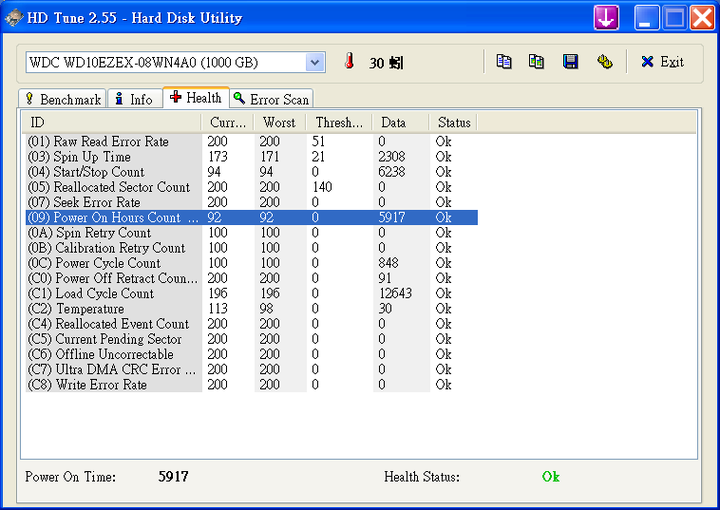Click the copy screenshot to clipboard icon
720x510 pixels.
(x=536, y=62)
